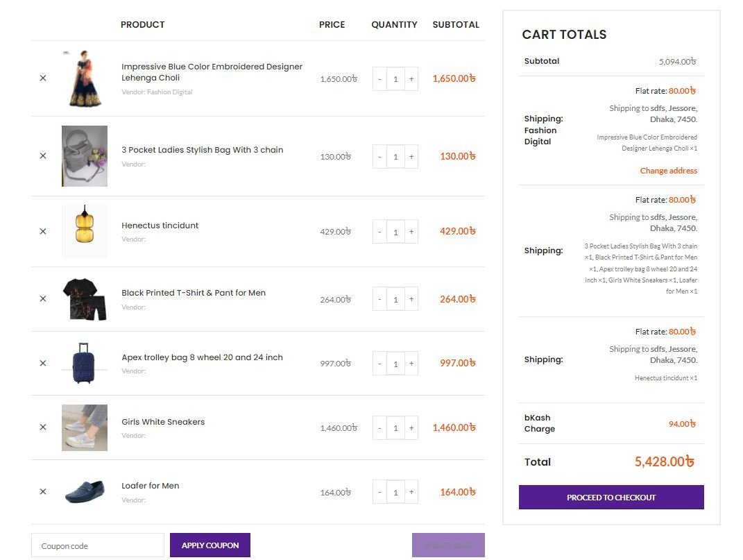Remove the Apex trolley bag from cart
This screenshot has width=743, height=560.
tap(42, 363)
